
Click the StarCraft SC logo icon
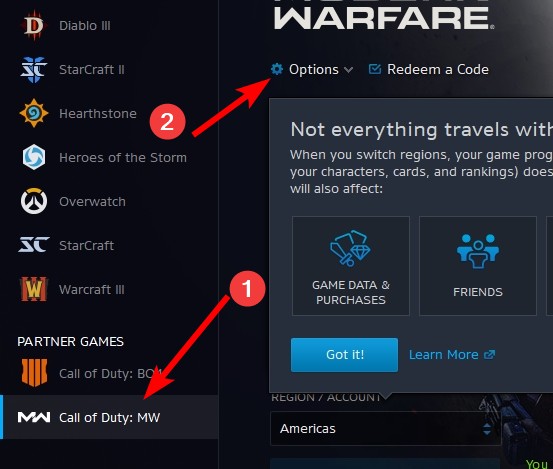(34, 245)
